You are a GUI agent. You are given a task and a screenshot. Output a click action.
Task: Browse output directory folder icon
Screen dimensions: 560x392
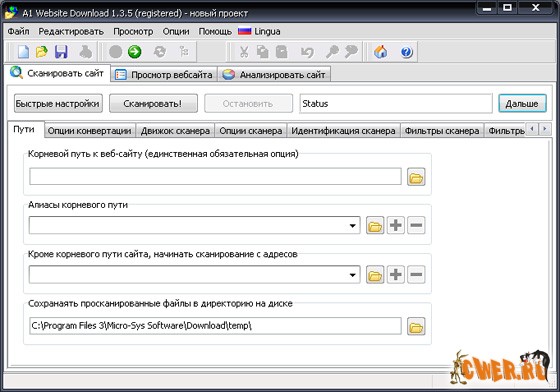click(x=416, y=326)
